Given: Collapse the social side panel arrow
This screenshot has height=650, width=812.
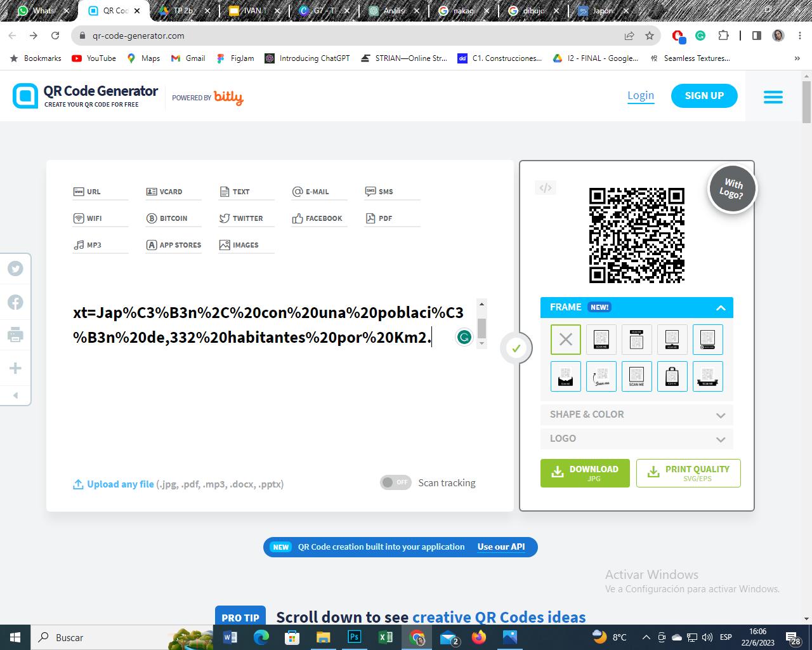Looking at the screenshot, I should click(15, 395).
